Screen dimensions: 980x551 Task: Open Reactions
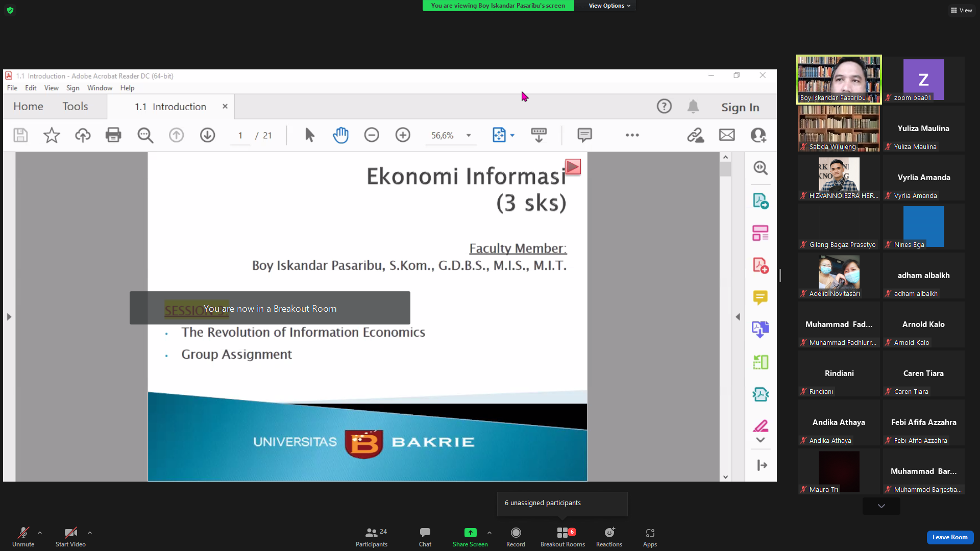click(x=609, y=537)
